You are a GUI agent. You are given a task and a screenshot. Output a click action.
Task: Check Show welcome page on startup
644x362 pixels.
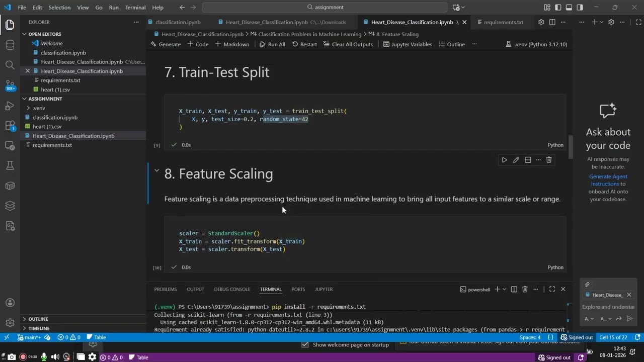pyautogui.click(x=305, y=344)
